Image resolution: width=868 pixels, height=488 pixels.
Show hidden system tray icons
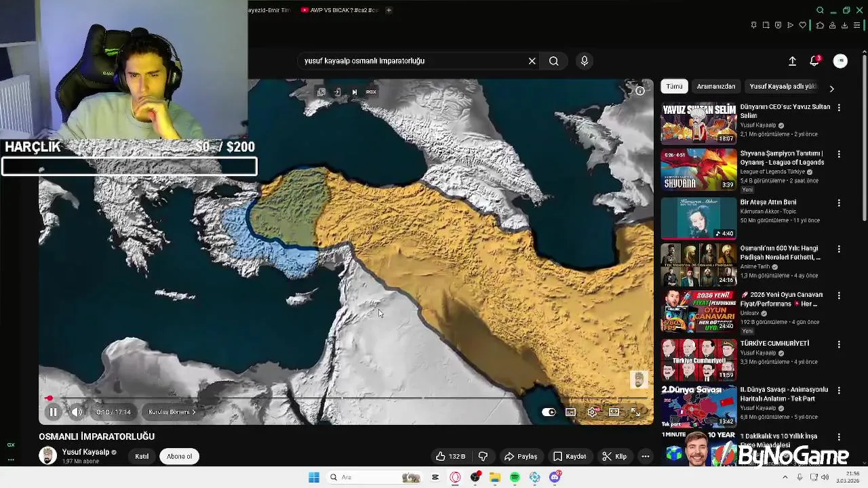[x=785, y=477]
